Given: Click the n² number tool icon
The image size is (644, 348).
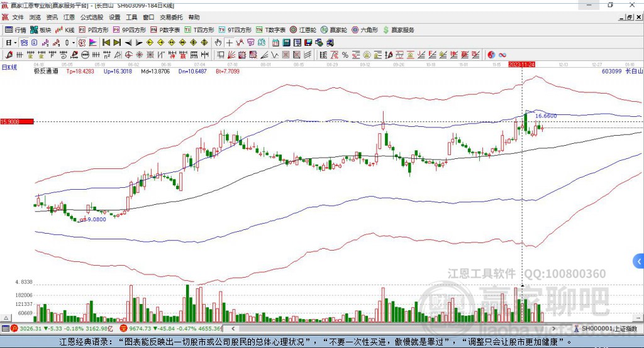Looking at the screenshot, I should point(106,55).
